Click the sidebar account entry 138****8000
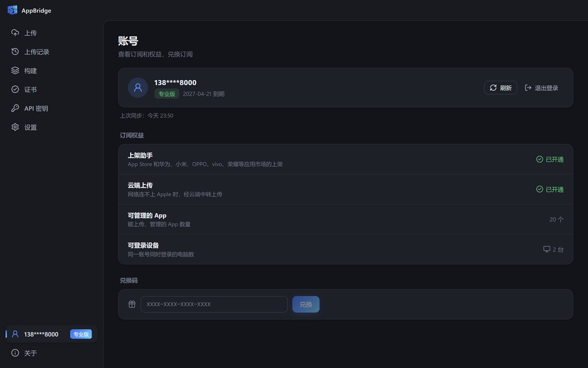Screen dimensions: 588x368 (51, 334)
